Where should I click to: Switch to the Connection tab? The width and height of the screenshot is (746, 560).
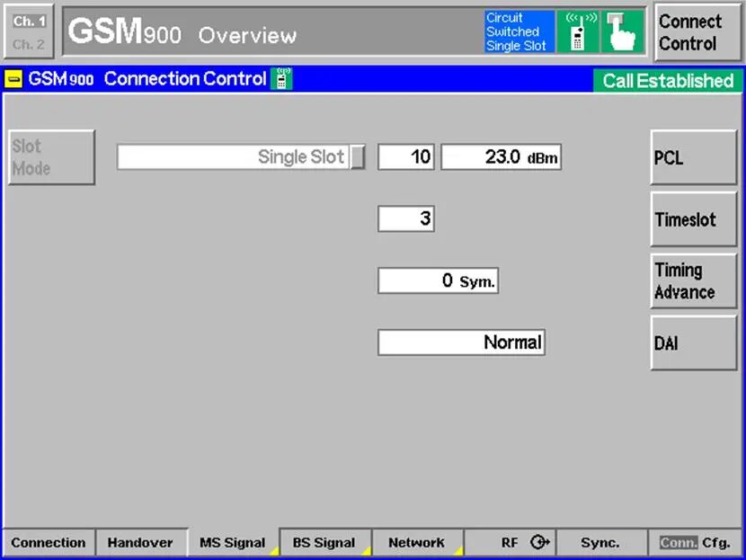coord(49,542)
